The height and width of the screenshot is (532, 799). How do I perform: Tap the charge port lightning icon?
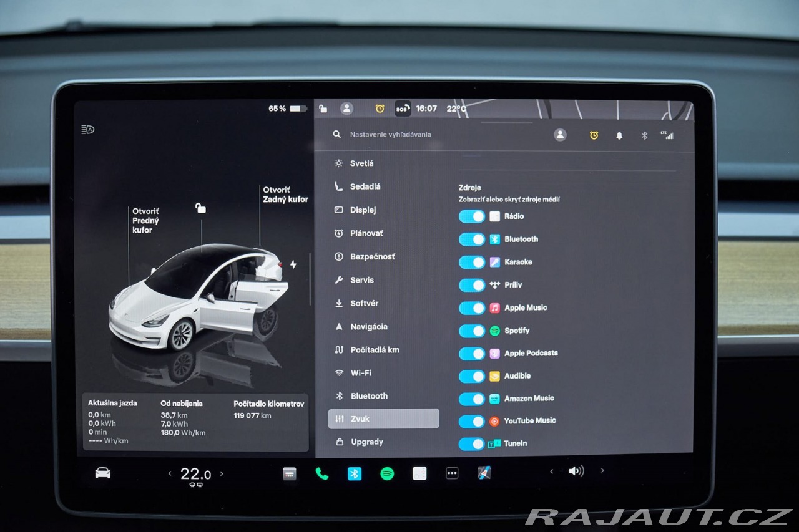[x=293, y=264]
